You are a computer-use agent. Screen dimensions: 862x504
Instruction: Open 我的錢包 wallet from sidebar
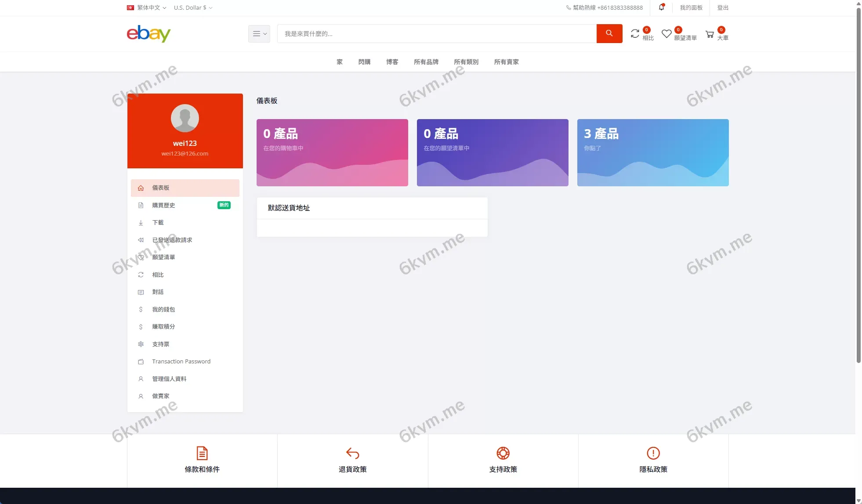tap(163, 309)
